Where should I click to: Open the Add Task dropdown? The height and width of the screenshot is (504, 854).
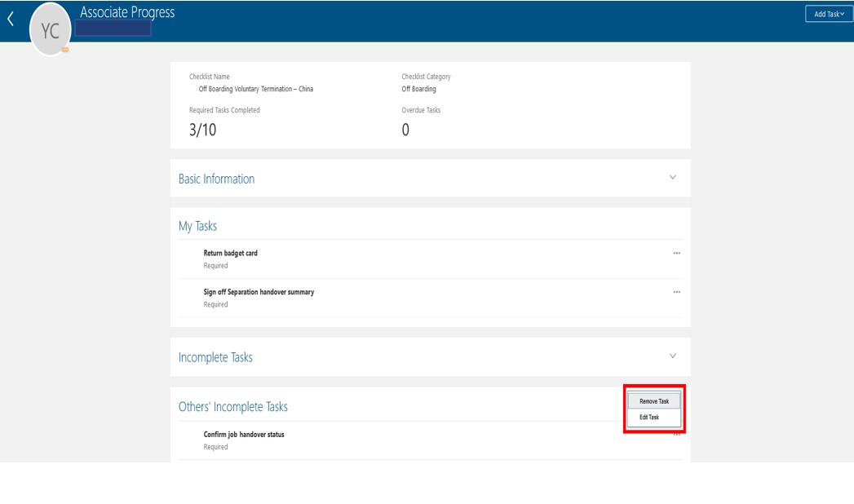pos(827,14)
